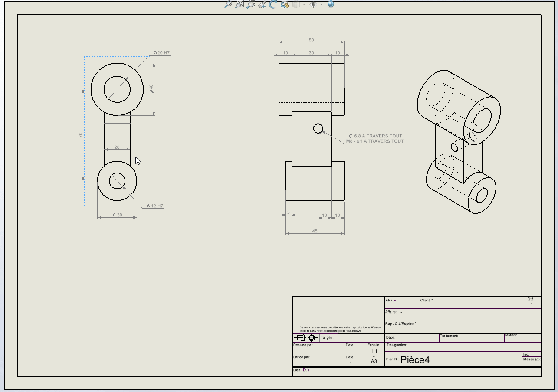Click the Display Style cube icon
The width and height of the screenshot is (558, 392).
[296, 4]
